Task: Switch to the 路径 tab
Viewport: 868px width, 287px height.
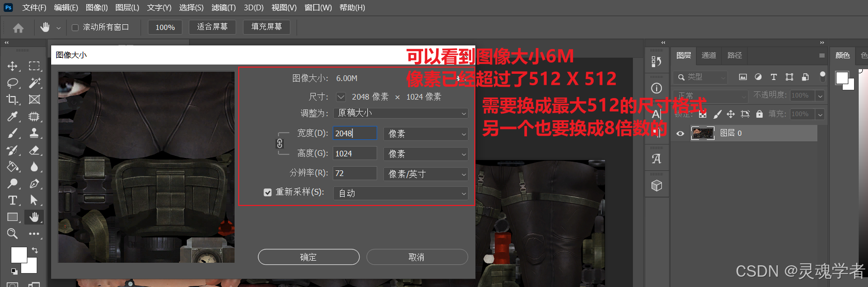Action: click(x=735, y=55)
